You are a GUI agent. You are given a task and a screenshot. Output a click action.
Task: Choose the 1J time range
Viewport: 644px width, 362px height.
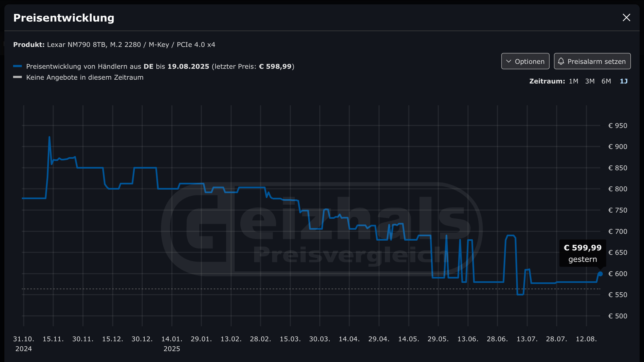coord(624,81)
